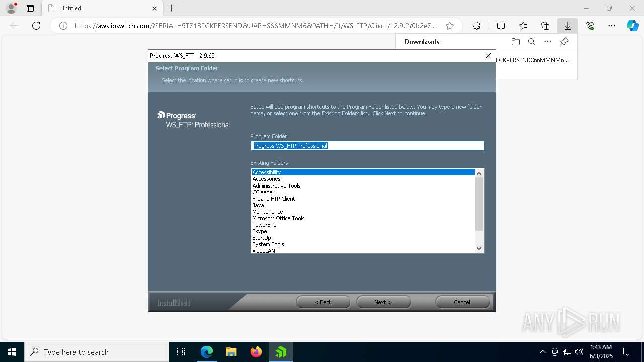Open the Windows Start menu
Image resolution: width=644 pixels, height=362 pixels.
pyautogui.click(x=12, y=352)
